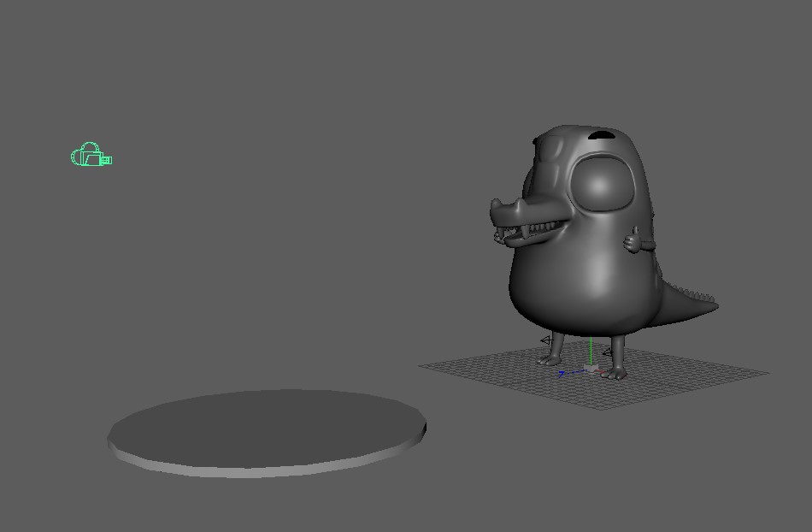Click the crocodile character's large eye
The width and height of the screenshot is (812, 532).
click(601, 183)
